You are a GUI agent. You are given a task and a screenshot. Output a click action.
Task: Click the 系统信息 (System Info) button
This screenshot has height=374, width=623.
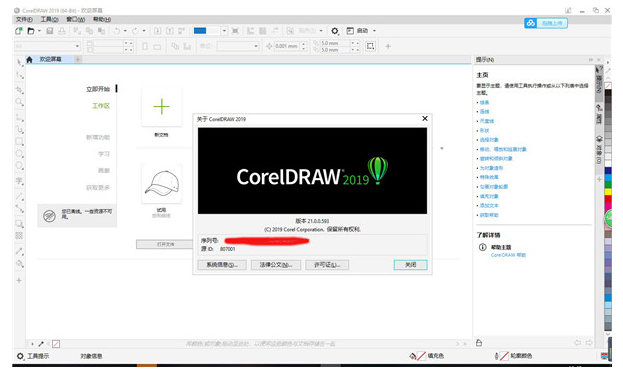[222, 265]
